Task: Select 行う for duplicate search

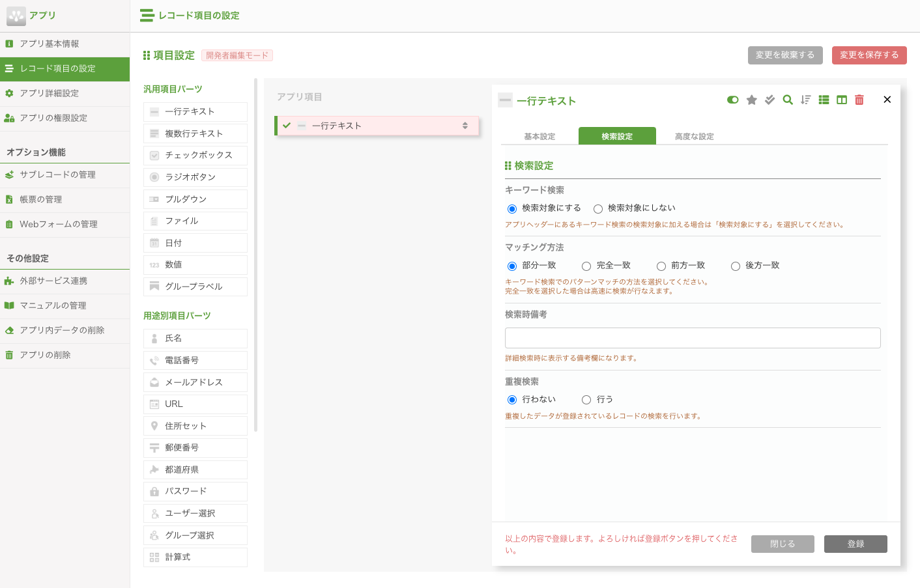Action: pyautogui.click(x=586, y=400)
